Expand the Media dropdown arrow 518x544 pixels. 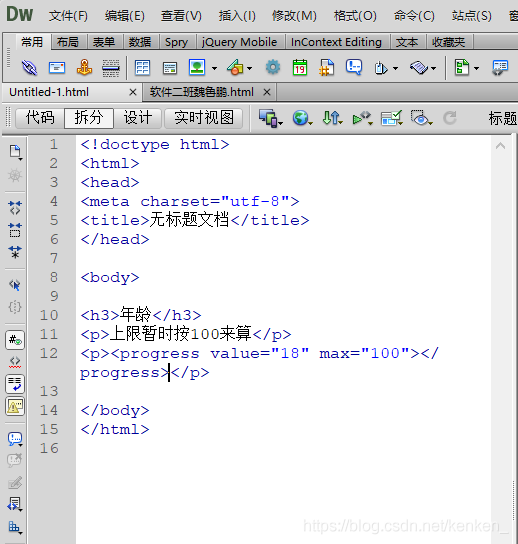[249, 68]
